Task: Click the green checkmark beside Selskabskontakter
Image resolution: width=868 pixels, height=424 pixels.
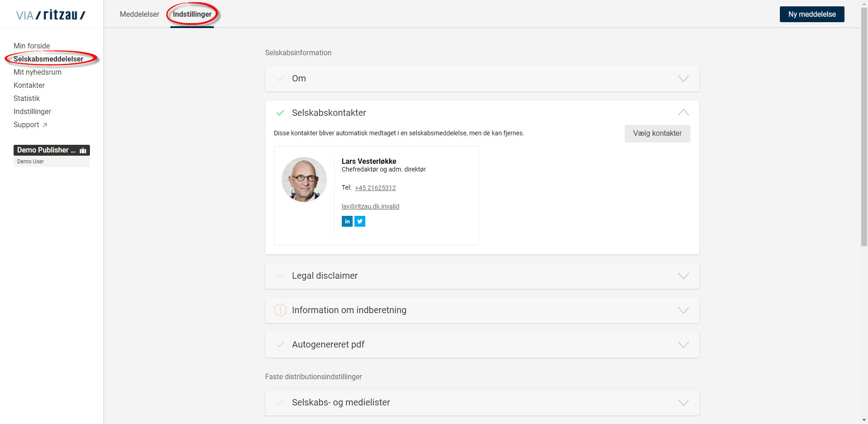Action: [280, 113]
